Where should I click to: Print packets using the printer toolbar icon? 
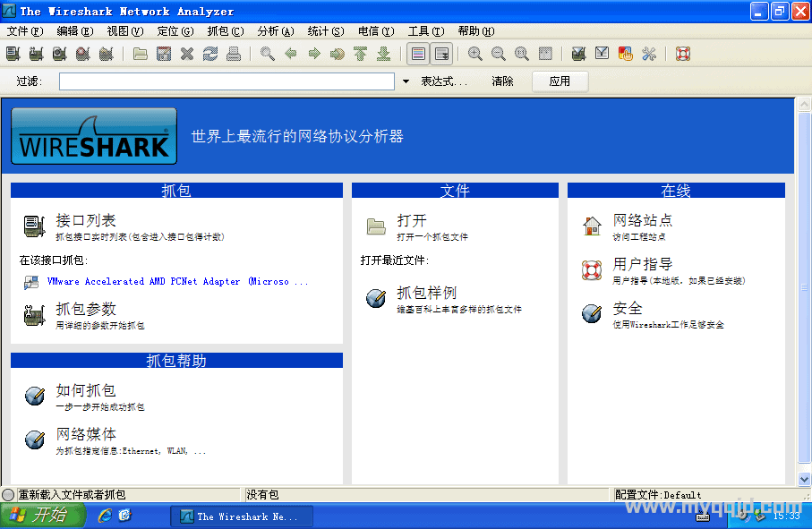(x=234, y=54)
